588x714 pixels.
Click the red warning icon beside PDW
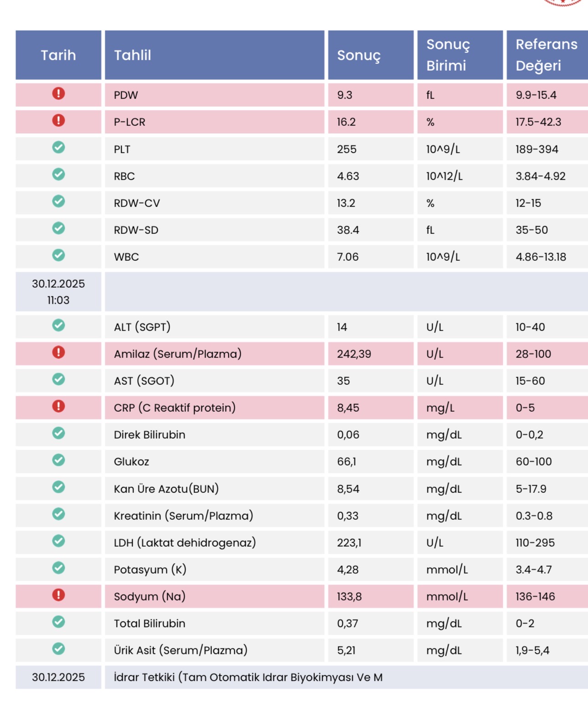58,93
